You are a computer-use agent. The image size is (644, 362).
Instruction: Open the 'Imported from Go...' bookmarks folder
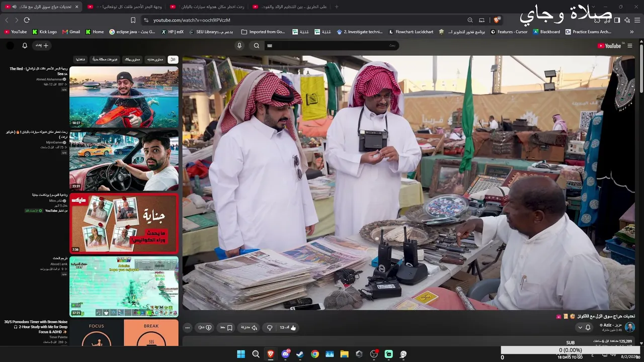pos(263,32)
